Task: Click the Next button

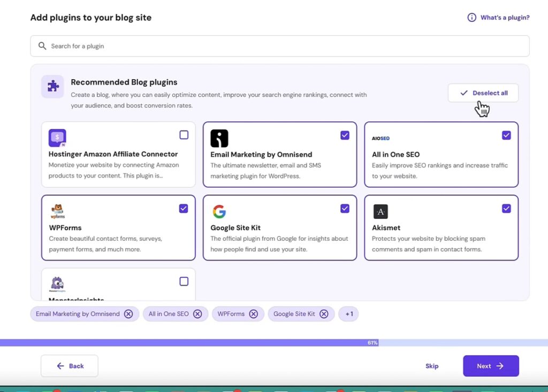Action: point(491,366)
